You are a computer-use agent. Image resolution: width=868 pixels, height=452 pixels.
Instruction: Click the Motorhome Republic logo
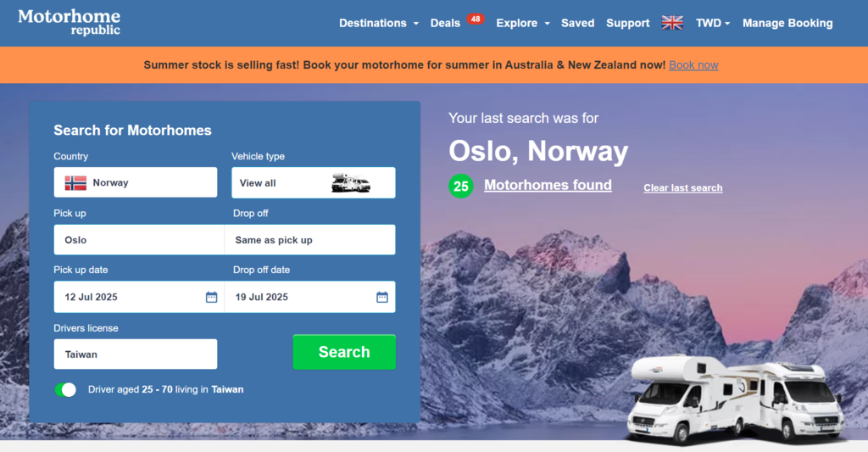pyautogui.click(x=70, y=22)
